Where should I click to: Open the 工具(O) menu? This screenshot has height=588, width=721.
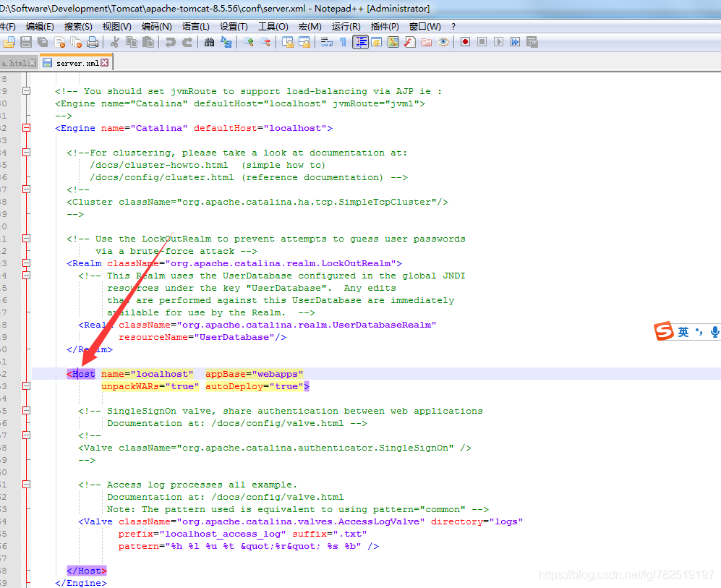[273, 27]
